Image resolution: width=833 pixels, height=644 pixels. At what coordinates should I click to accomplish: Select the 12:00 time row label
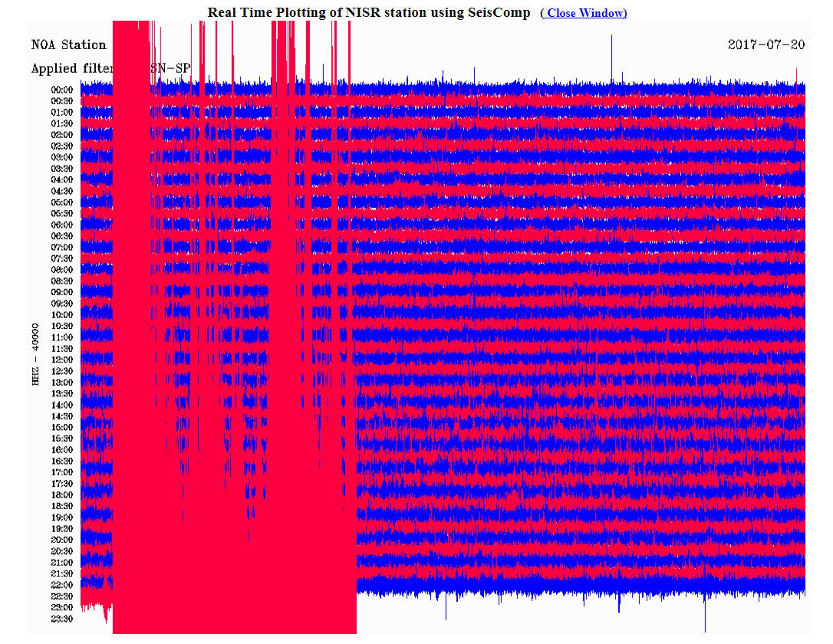[62, 360]
